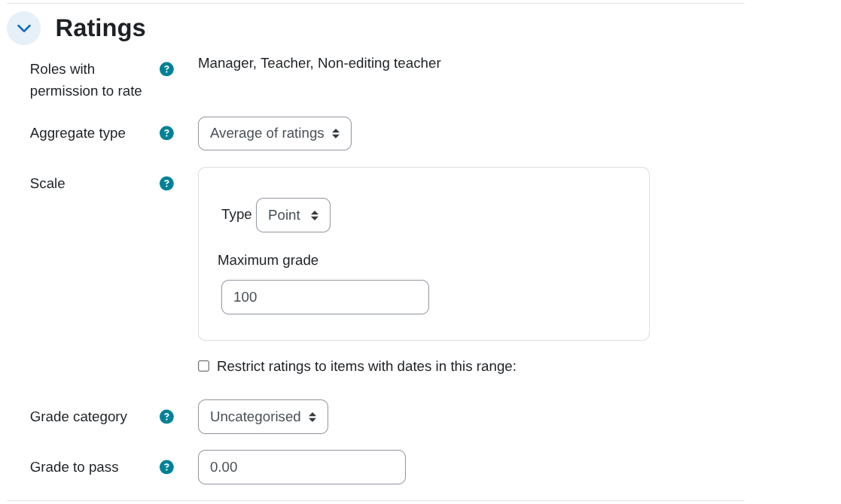Open the scale Type dropdown showing Point
This screenshot has width=841, height=504.
[x=293, y=215]
